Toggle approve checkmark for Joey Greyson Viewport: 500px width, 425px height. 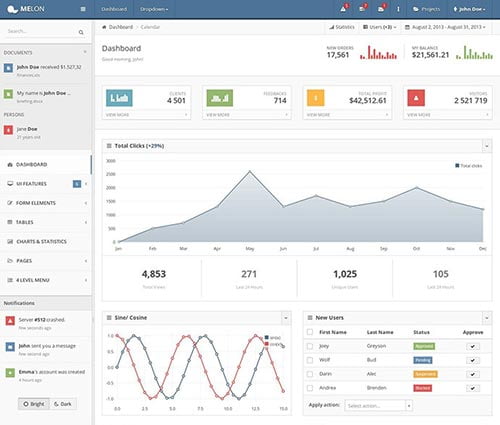(x=473, y=346)
